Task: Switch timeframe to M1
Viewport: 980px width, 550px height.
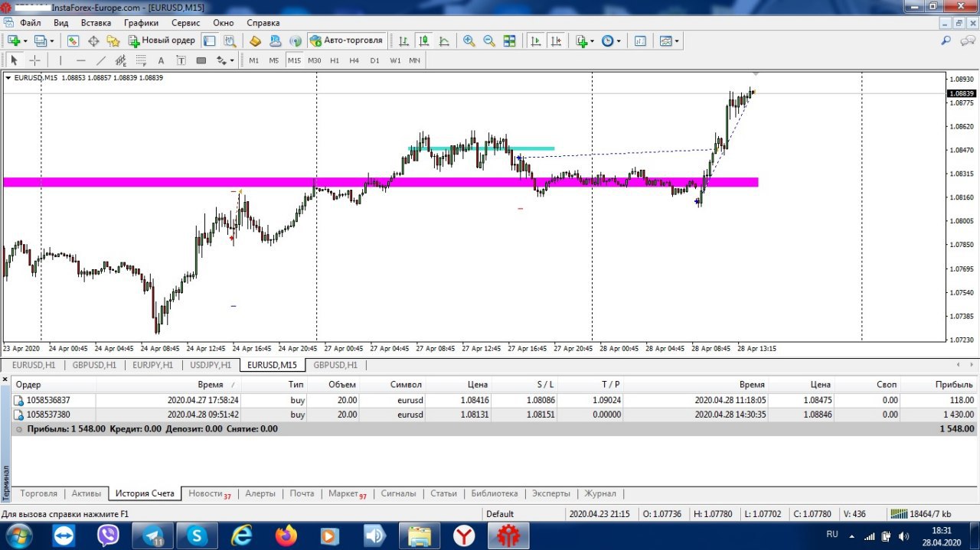Action: coord(253,60)
